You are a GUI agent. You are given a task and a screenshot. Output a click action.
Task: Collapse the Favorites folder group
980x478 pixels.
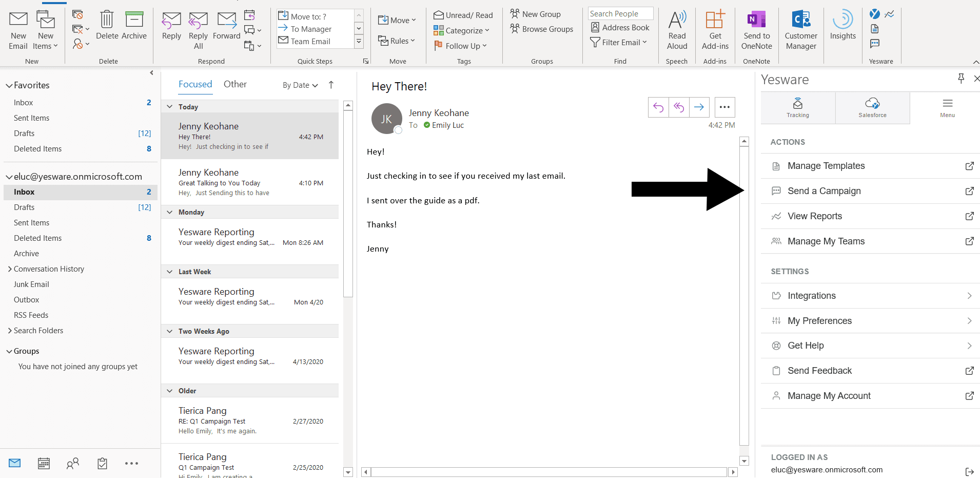click(x=9, y=86)
